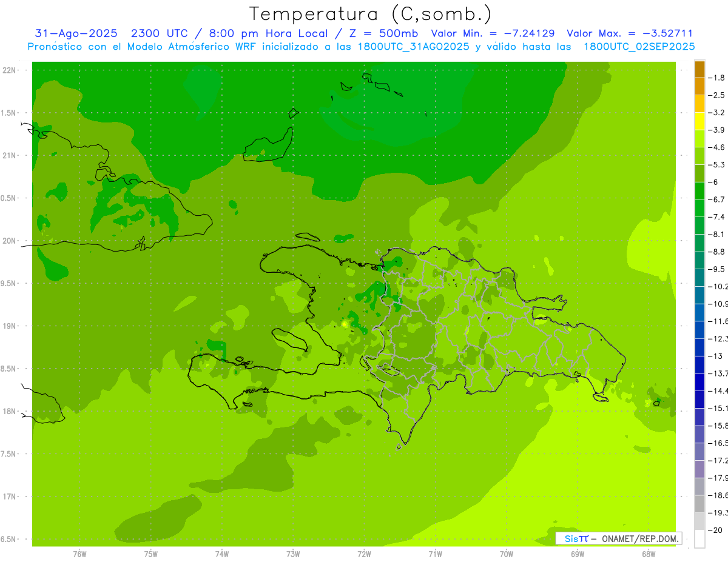Screen dimensions: 728x562
Task: Click the "-15.8" colorbar value label
Action: pos(718,426)
